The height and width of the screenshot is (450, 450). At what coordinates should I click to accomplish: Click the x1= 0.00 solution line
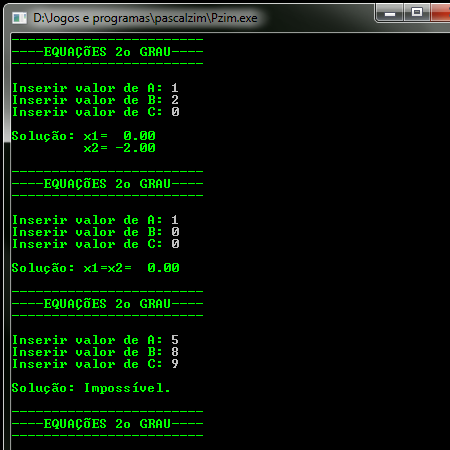click(x=119, y=136)
